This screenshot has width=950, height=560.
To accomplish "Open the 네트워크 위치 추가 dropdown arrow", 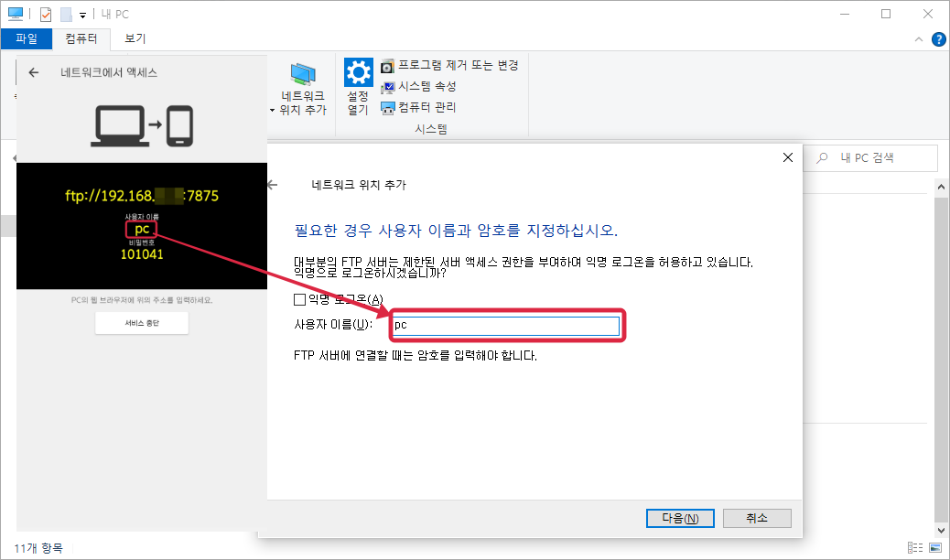I will pyautogui.click(x=273, y=111).
